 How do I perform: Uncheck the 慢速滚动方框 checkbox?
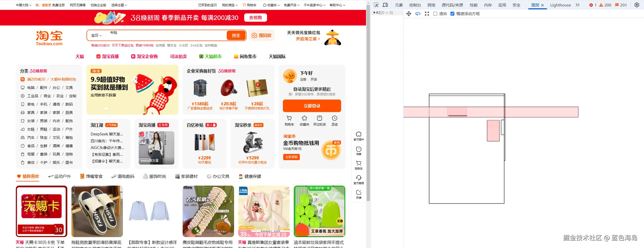pos(452,14)
